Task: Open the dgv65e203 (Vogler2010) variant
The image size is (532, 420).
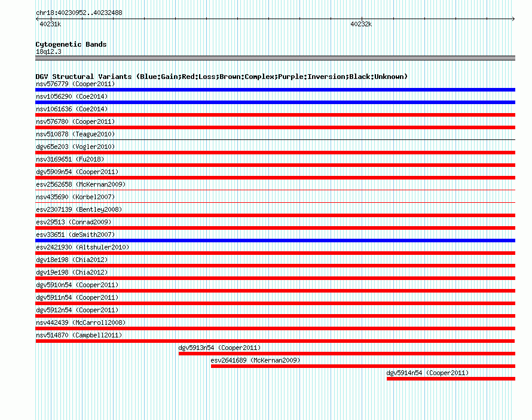Action: [x=75, y=147]
